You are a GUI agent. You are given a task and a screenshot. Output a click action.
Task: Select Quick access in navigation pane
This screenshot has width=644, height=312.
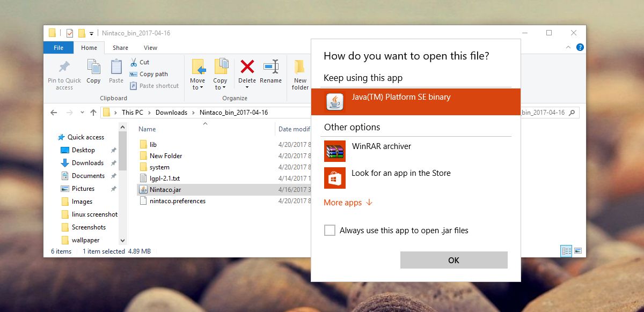[80, 137]
